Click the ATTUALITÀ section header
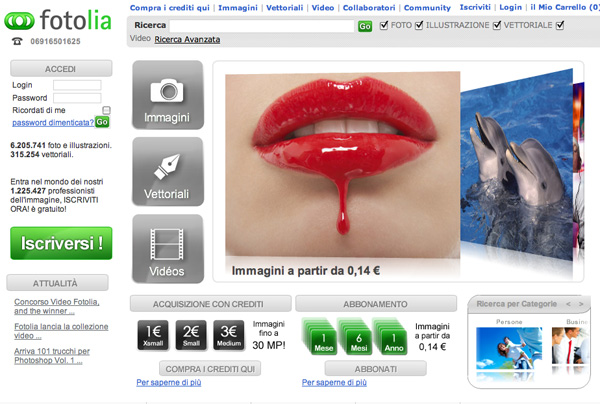 click(57, 283)
